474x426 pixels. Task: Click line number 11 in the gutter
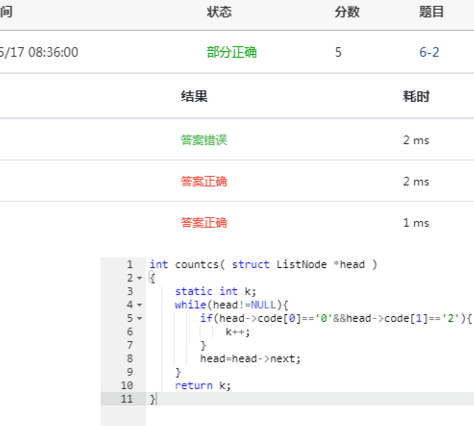127,399
